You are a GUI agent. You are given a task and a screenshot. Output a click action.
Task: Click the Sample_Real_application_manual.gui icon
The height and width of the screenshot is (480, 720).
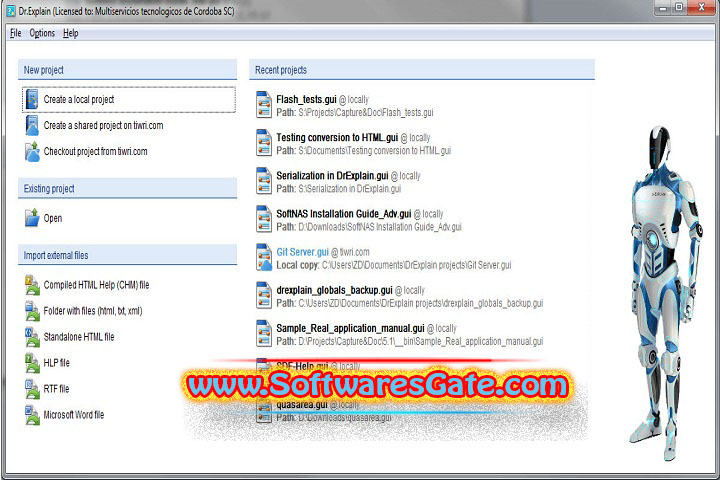[x=264, y=333]
